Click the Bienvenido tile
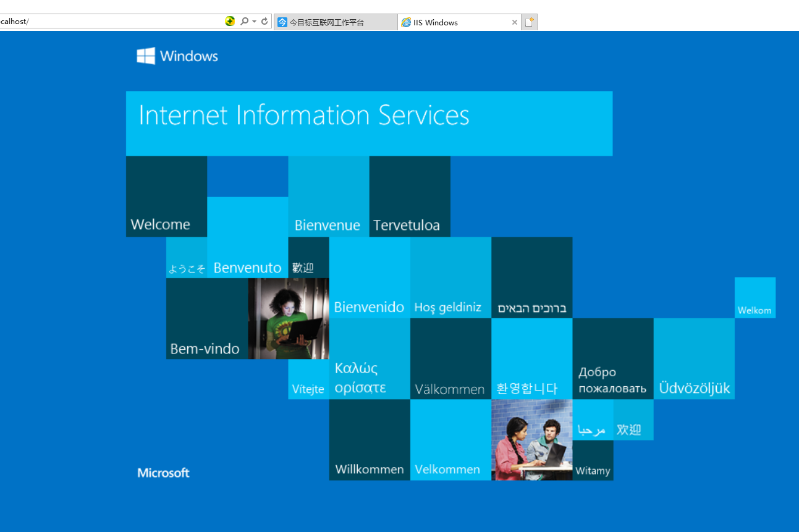This screenshot has height=532, width=799. click(370, 277)
